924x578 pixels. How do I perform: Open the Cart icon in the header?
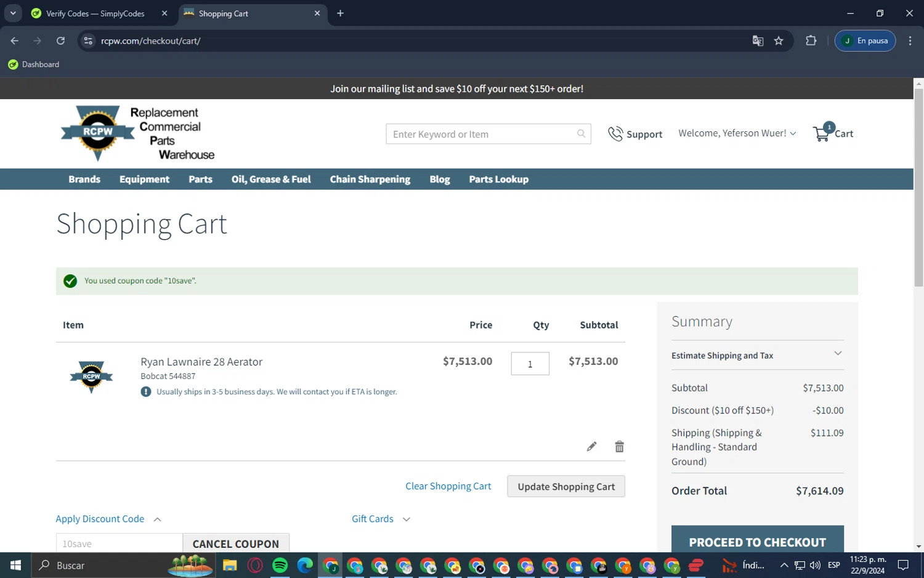click(833, 132)
